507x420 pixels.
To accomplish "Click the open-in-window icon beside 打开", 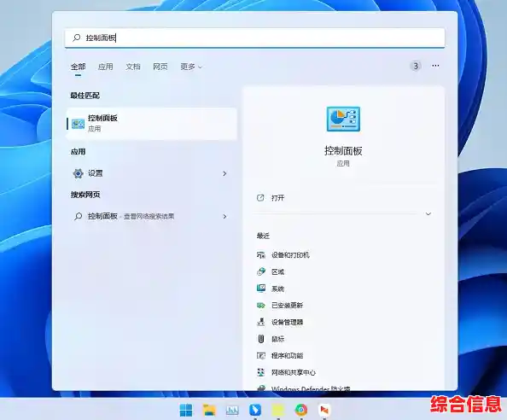I will point(260,197).
